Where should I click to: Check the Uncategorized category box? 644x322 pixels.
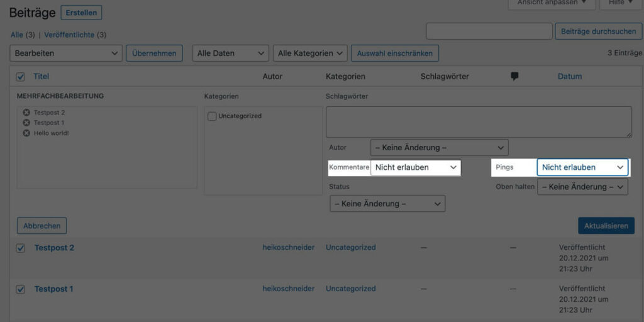(212, 116)
